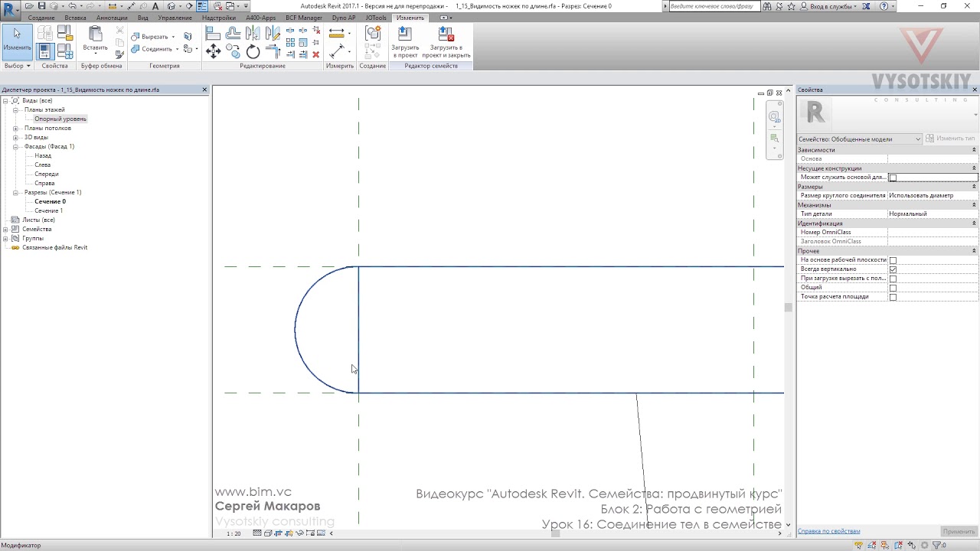Select the Copy tool in Редактирование panel

point(233,52)
